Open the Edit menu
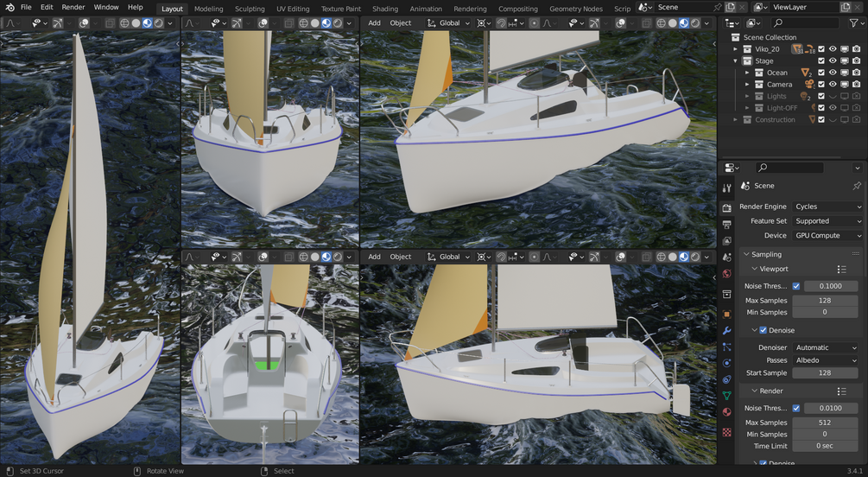This screenshot has width=868, height=477. click(47, 7)
